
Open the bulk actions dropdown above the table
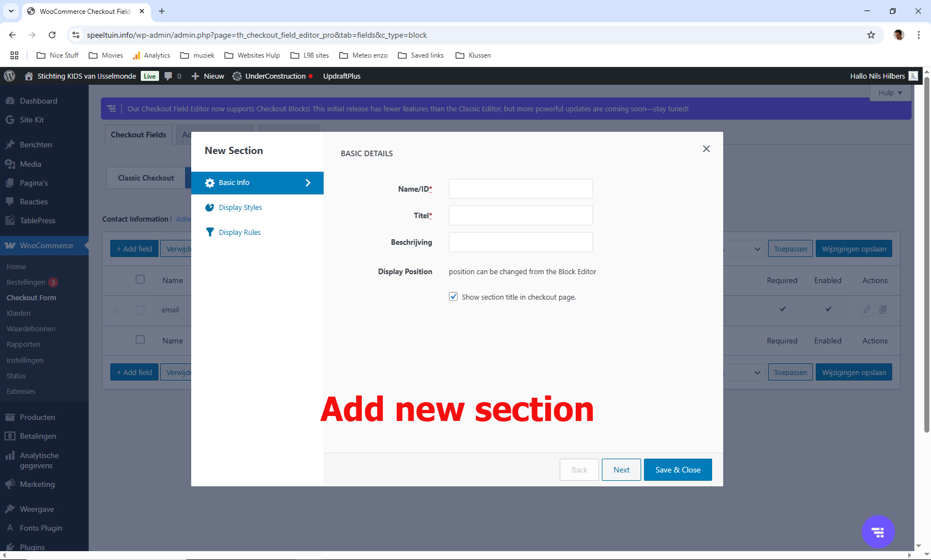[744, 249]
